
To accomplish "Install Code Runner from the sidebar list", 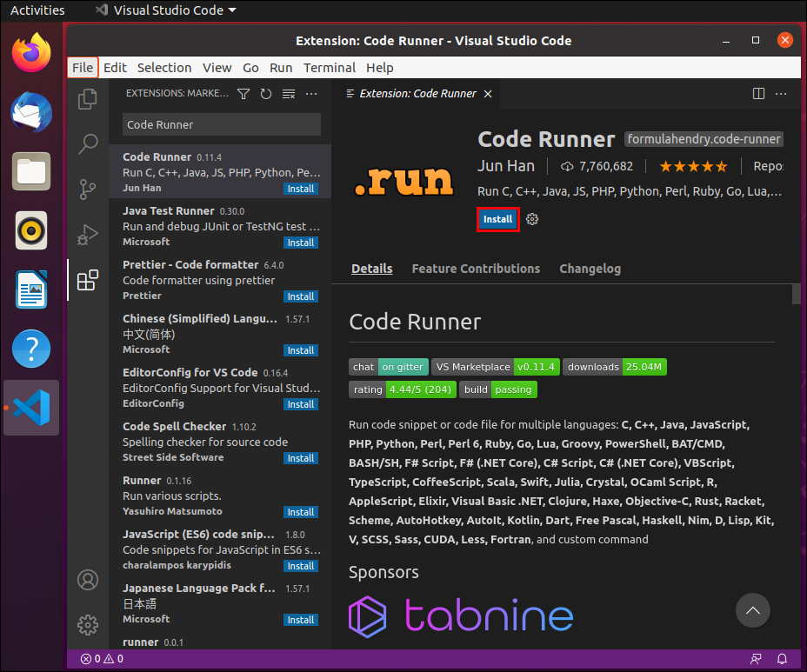I will click(x=301, y=189).
